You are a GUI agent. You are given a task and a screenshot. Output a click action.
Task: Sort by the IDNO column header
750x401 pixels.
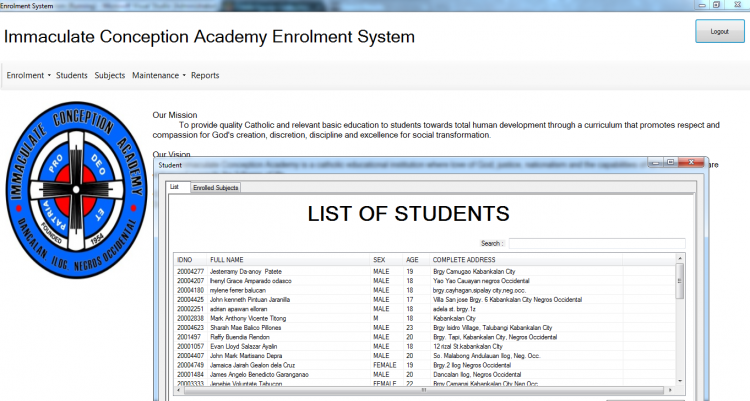pos(190,259)
